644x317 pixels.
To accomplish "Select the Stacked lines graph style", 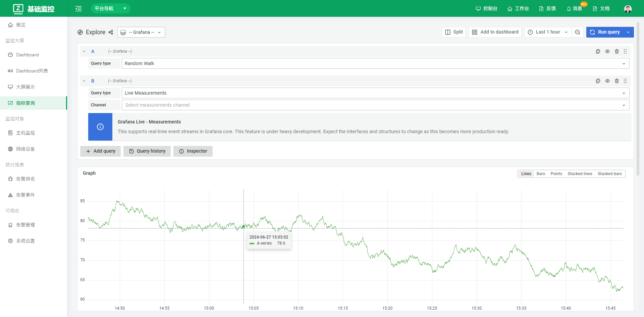I will [580, 174].
